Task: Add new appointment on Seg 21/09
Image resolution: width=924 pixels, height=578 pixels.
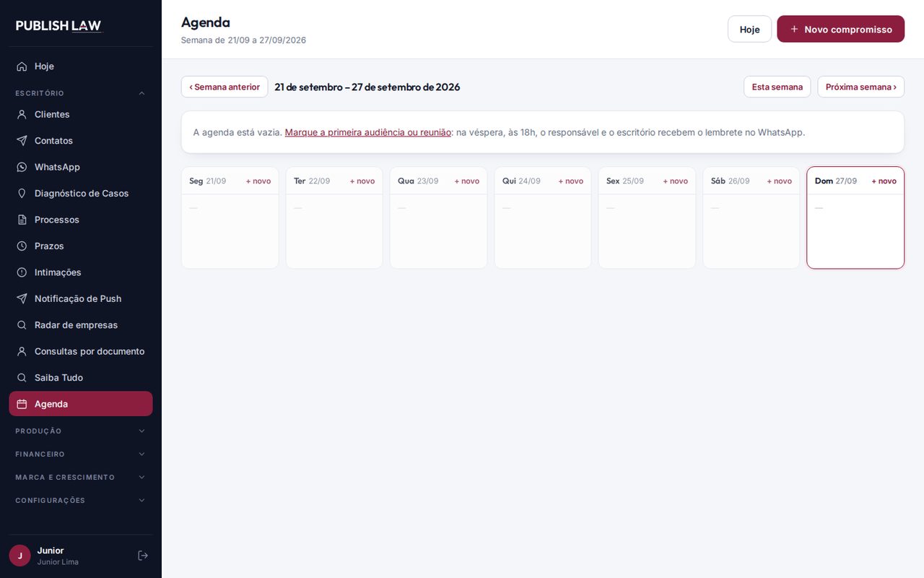Action: [258, 181]
